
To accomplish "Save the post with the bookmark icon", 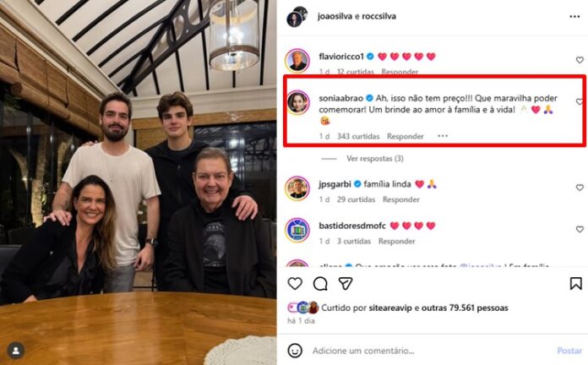I will (x=575, y=284).
